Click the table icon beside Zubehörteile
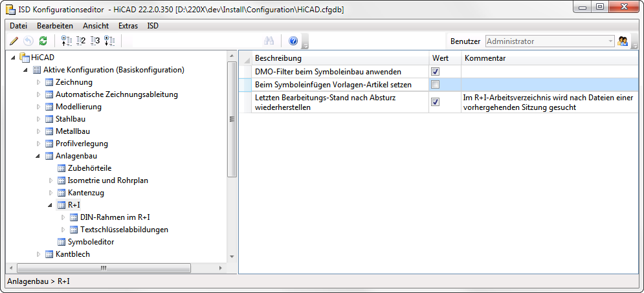Viewport: 644px width, 293px height. tap(61, 168)
